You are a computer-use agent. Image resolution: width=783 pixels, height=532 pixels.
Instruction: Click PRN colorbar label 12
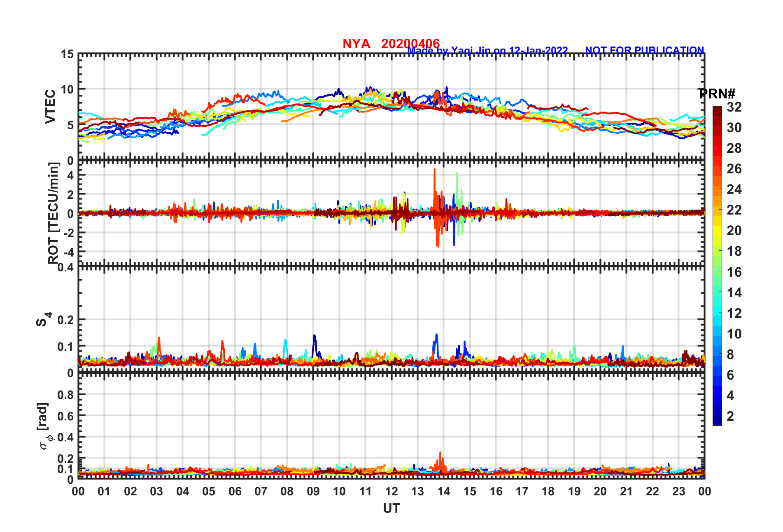pos(734,313)
